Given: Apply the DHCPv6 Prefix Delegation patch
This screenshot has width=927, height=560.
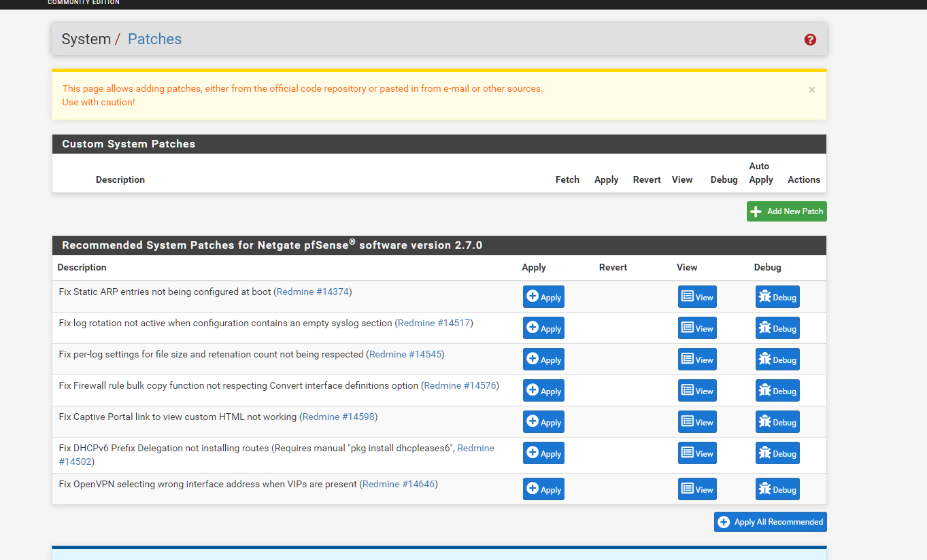Looking at the screenshot, I should tap(543, 453).
